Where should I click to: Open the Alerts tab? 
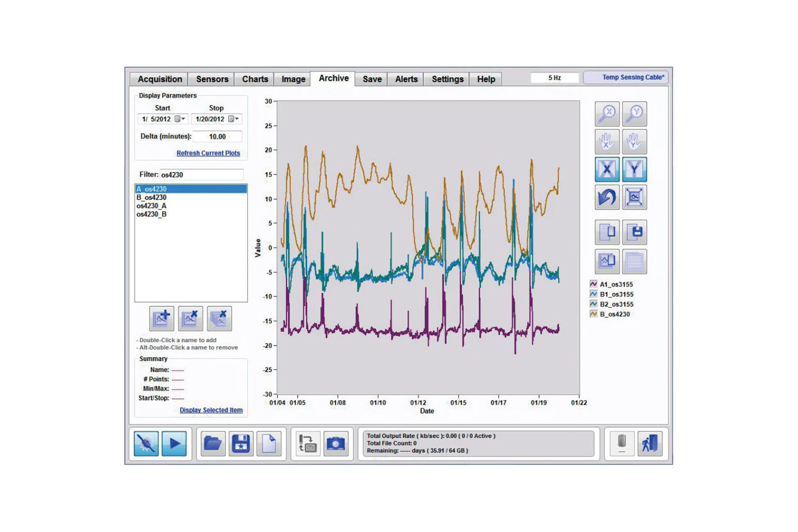(406, 79)
